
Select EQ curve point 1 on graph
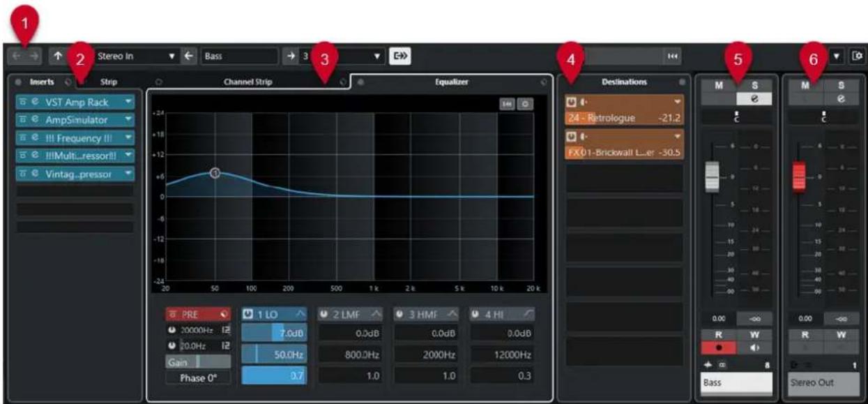point(215,172)
